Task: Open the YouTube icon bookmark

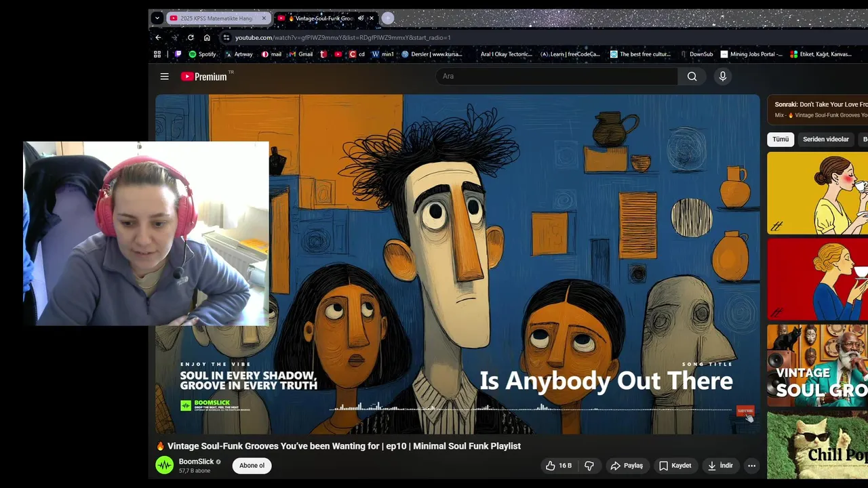Action: 338,54
